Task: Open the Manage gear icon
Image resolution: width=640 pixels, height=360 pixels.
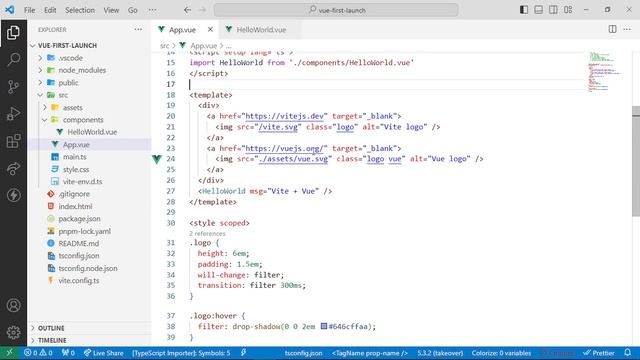Action: pos(13,332)
